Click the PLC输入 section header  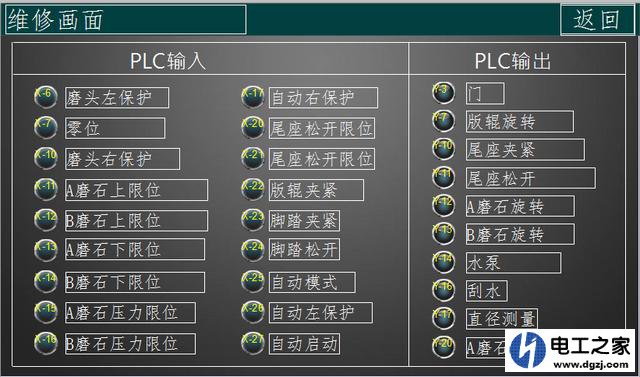pyautogui.click(x=168, y=61)
